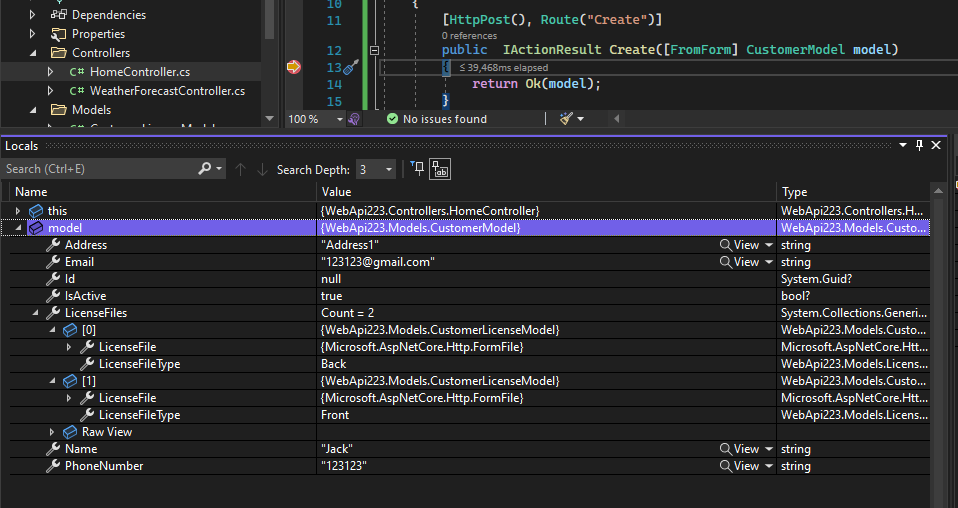The width and height of the screenshot is (958, 508).
Task: Click the No issues found status indicator
Action: [x=437, y=119]
